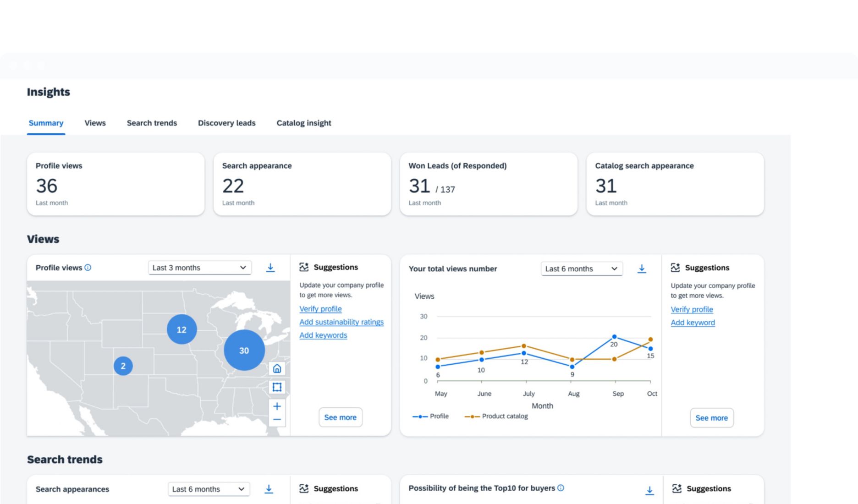Go to the Catalog insight tab
Viewport: 858px width, 504px height.
[x=303, y=123]
